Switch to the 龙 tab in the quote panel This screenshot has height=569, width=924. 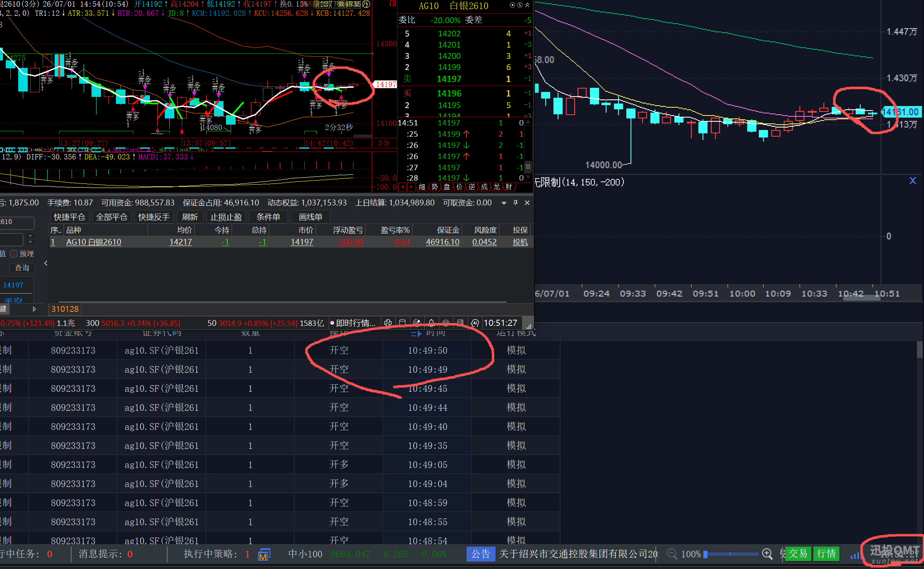coord(496,187)
